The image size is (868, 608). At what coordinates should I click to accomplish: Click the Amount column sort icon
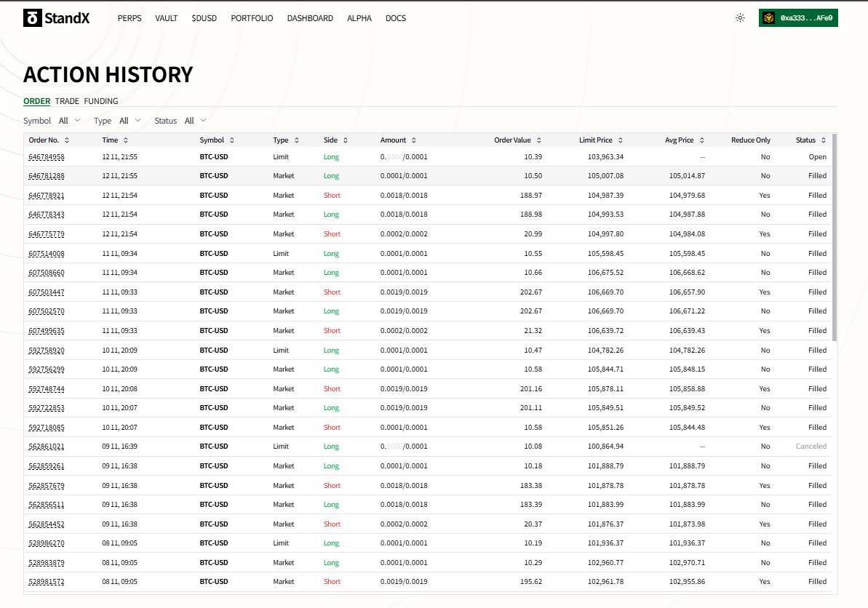coord(413,140)
